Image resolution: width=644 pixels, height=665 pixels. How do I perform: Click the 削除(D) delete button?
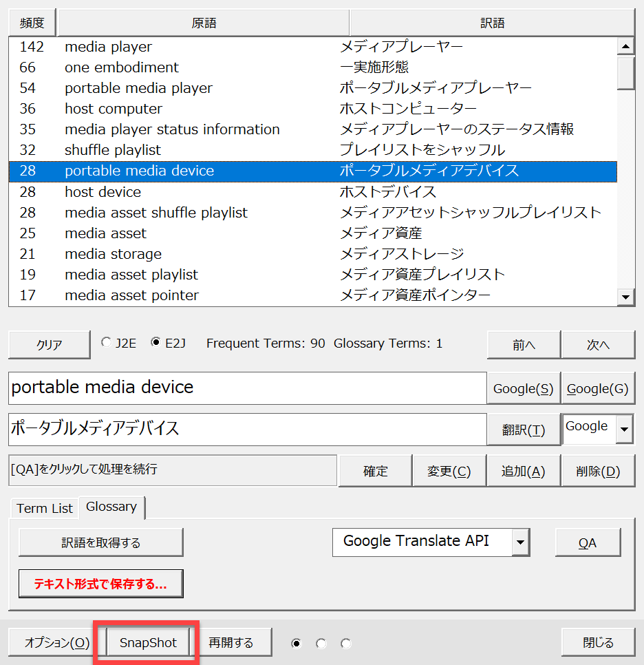pyautogui.click(x=598, y=472)
